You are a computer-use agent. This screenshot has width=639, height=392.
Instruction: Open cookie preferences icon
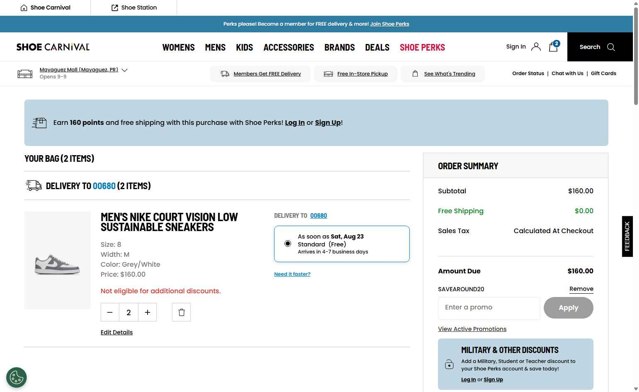[16, 377]
